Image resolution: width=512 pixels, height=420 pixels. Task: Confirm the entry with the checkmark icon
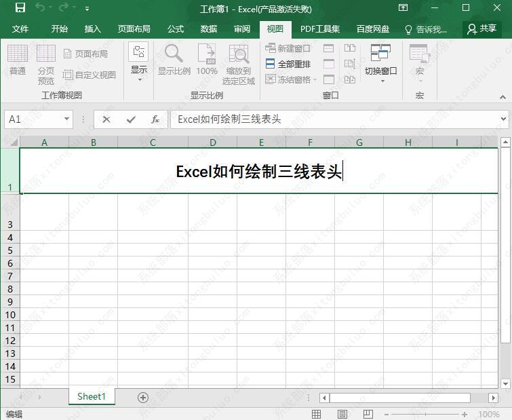click(131, 119)
